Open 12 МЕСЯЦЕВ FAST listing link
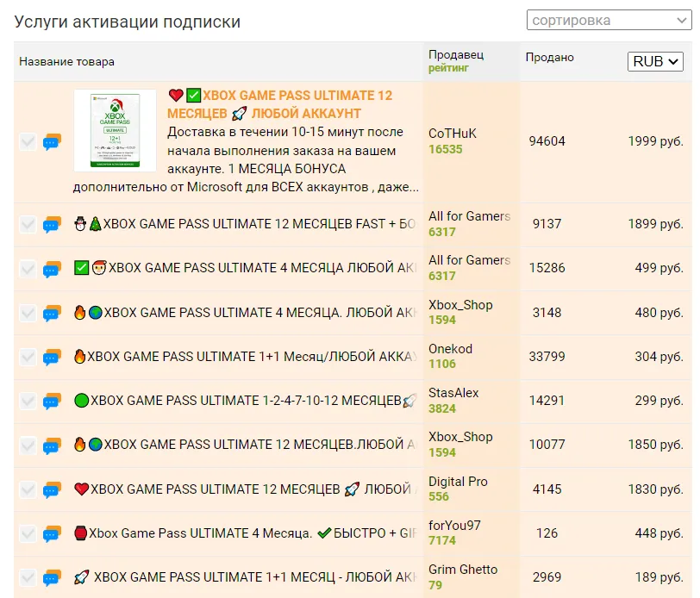Viewport: 700px width, 598px height. click(x=245, y=224)
